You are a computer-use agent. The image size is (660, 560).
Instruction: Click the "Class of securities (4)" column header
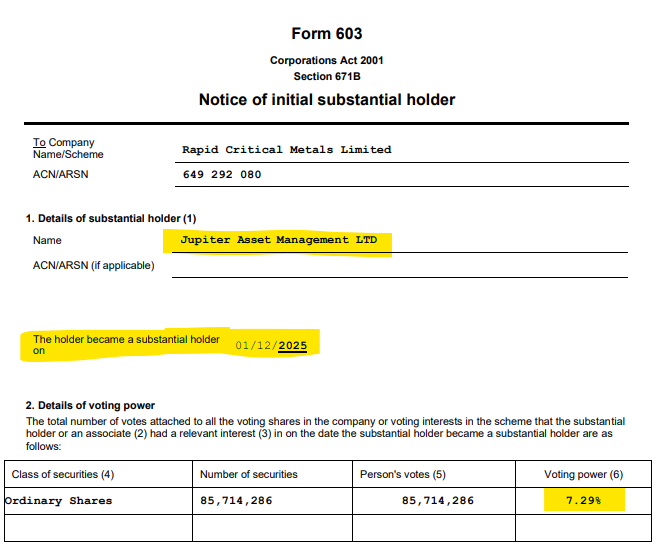[x=65, y=474]
